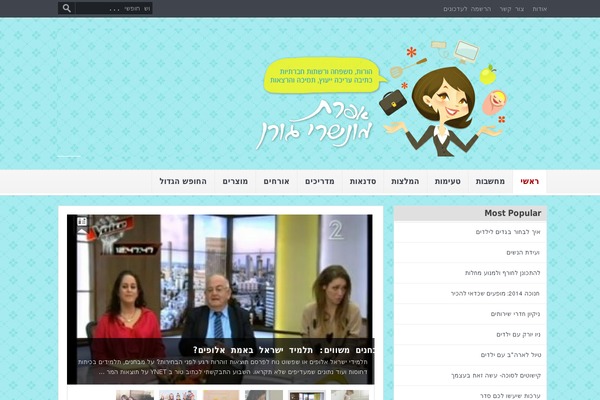This screenshot has width=600, height=400.
Task: Open popular post איך לבחור בגדים לילדים
Action: coord(508,232)
